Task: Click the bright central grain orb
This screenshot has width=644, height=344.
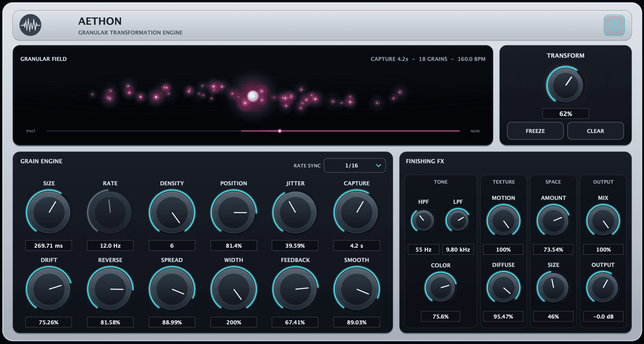Action: [x=253, y=96]
